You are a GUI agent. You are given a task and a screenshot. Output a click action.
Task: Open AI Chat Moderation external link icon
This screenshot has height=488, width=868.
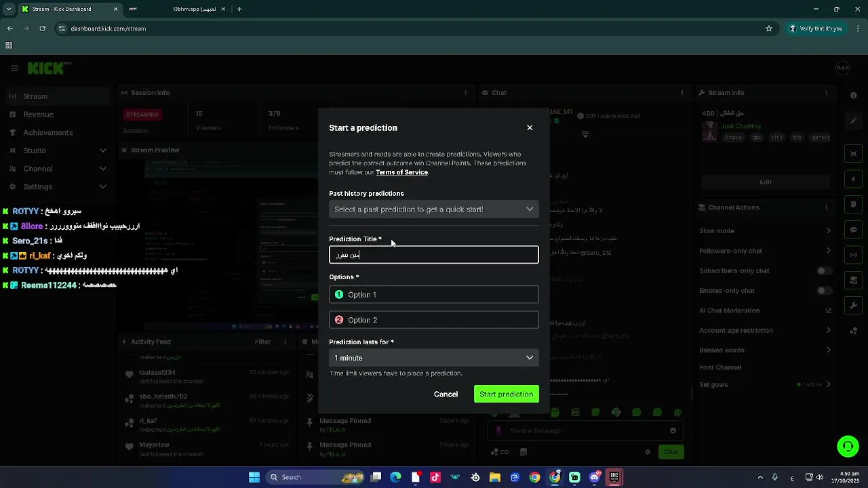[x=828, y=310]
